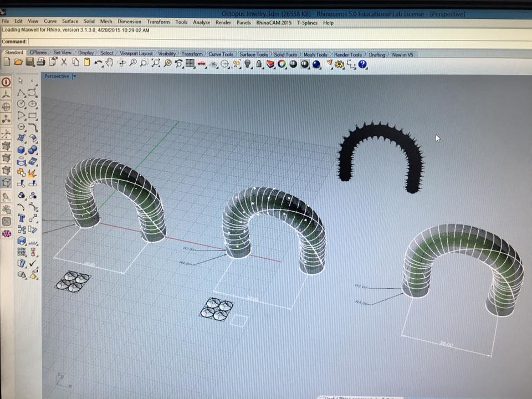Switch to the Curve Tools tab

point(221,54)
